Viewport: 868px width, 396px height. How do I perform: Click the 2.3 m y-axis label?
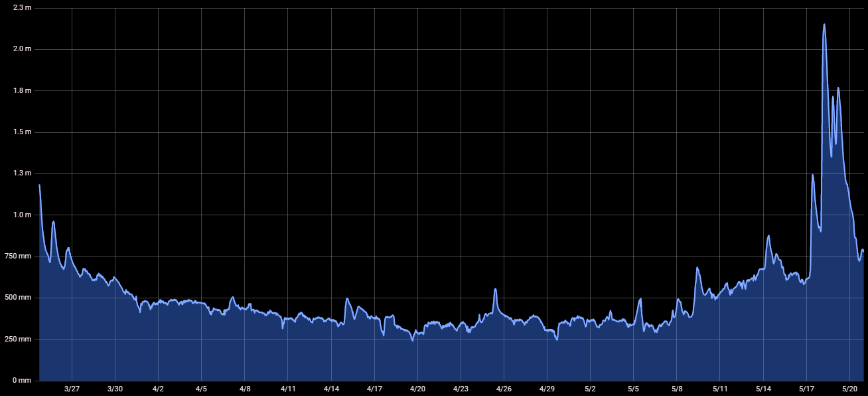click(23, 7)
